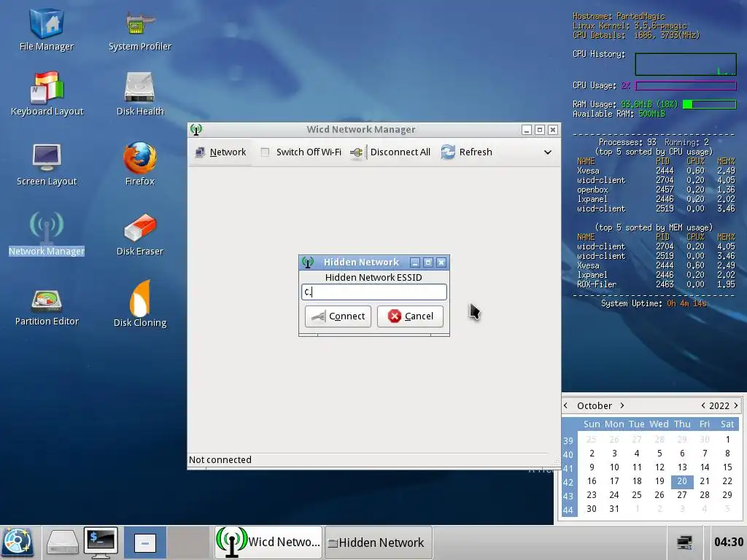Select the Network Manager desktop icon
The height and width of the screenshot is (560, 747).
pos(47,233)
